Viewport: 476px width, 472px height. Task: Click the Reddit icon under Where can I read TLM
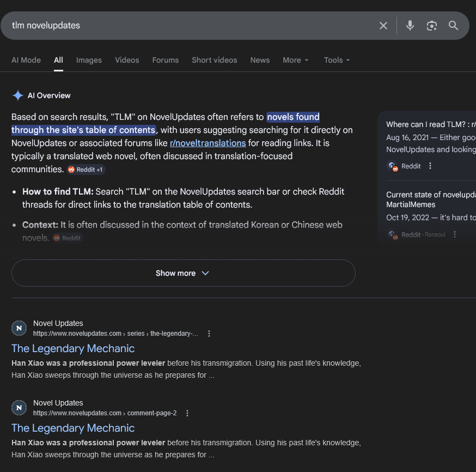pos(393,166)
